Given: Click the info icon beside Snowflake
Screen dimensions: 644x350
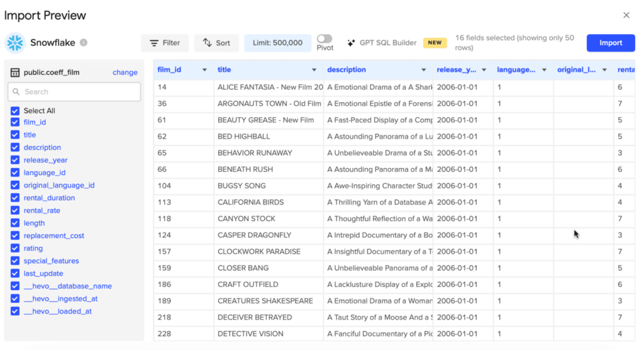Looking at the screenshot, I should click(84, 43).
